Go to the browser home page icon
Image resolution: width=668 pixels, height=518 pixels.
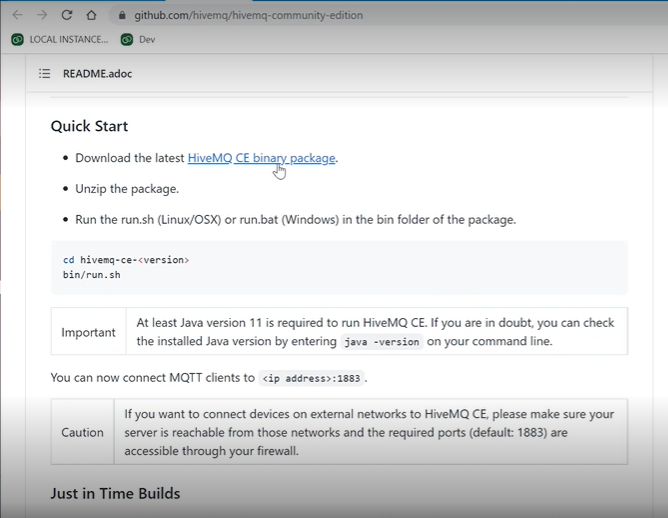coord(91,15)
